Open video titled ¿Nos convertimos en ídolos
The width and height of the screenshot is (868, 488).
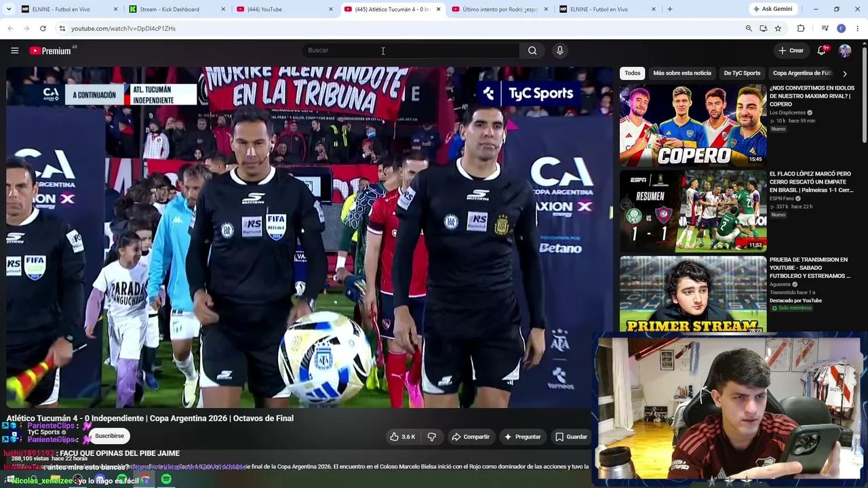click(x=812, y=96)
